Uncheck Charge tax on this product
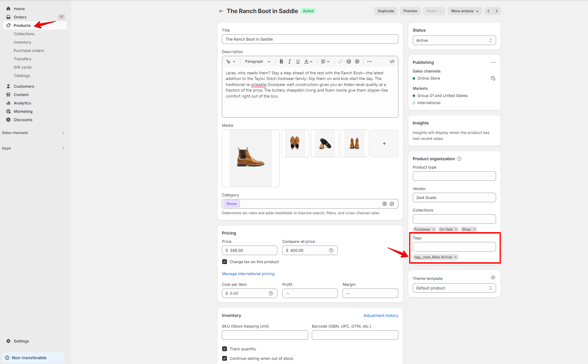The width and height of the screenshot is (588, 364). coord(225,262)
